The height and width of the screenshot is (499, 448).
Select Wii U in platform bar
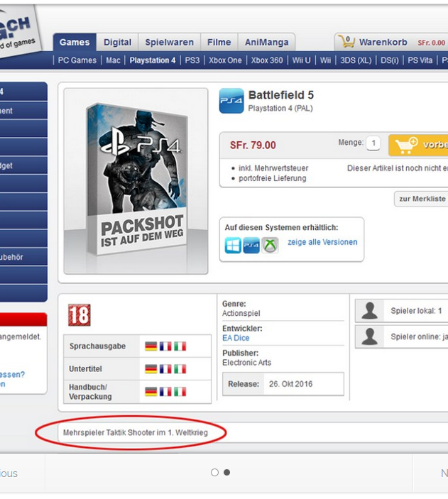(x=301, y=60)
